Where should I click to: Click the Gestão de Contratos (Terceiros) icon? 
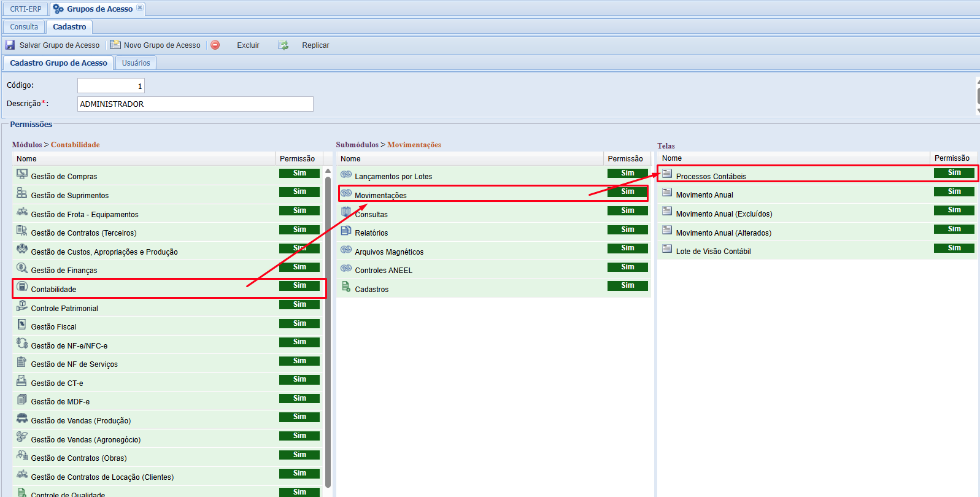point(22,231)
